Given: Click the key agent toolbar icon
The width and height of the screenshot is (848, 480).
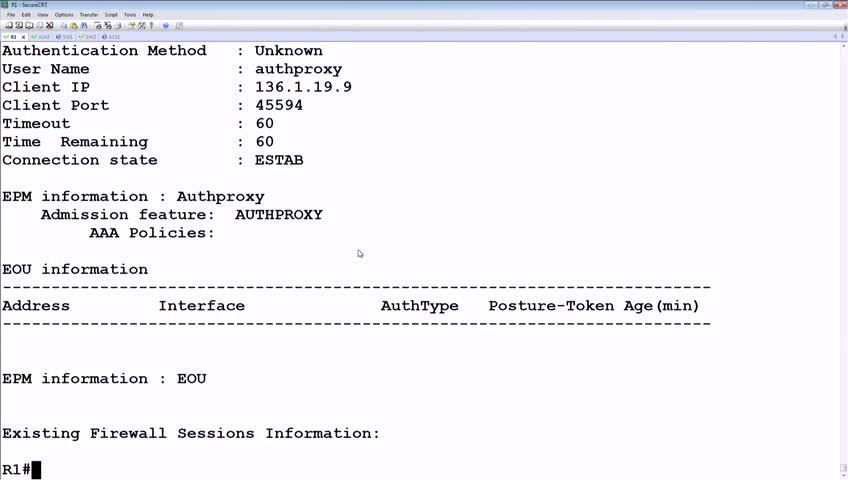Looking at the screenshot, I should (151, 25).
